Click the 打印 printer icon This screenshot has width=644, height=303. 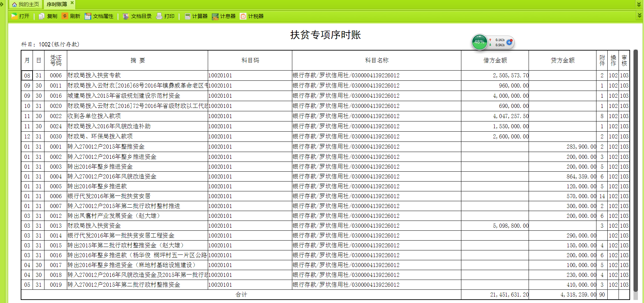(159, 16)
